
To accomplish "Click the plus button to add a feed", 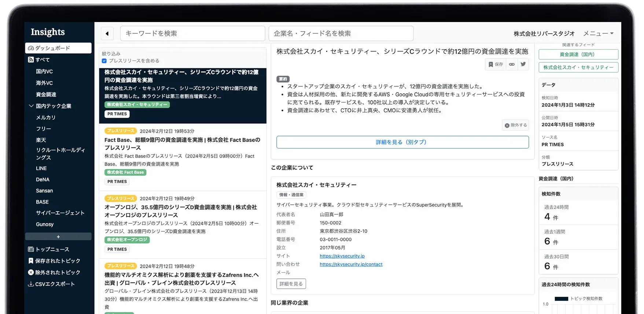I will click(58, 237).
